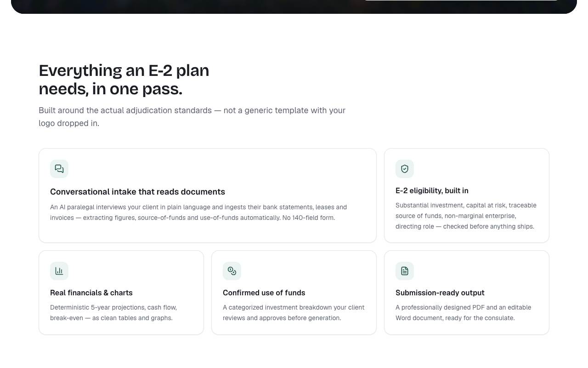This screenshot has height=368, width=588.
Task: Click the line mentioning 'No 140-field form'
Action: tap(192, 218)
